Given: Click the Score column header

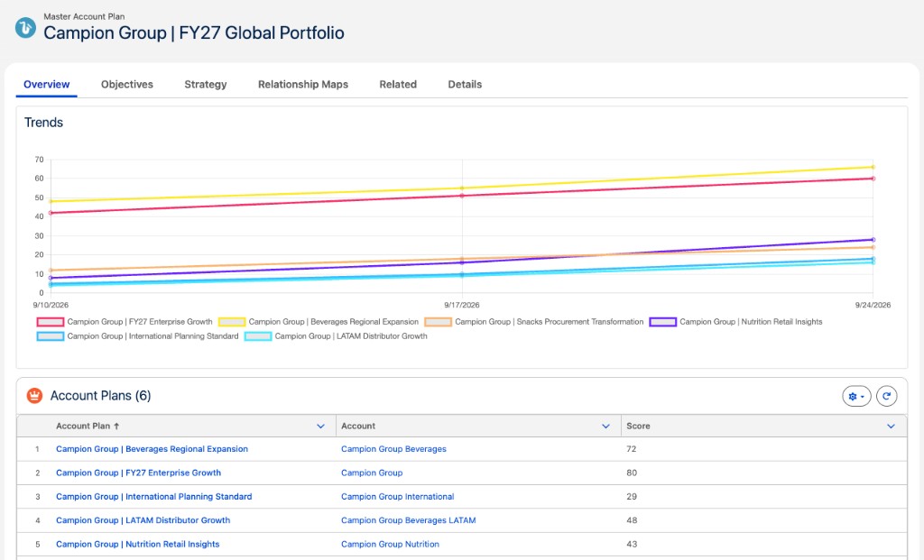Looking at the screenshot, I should pos(638,426).
